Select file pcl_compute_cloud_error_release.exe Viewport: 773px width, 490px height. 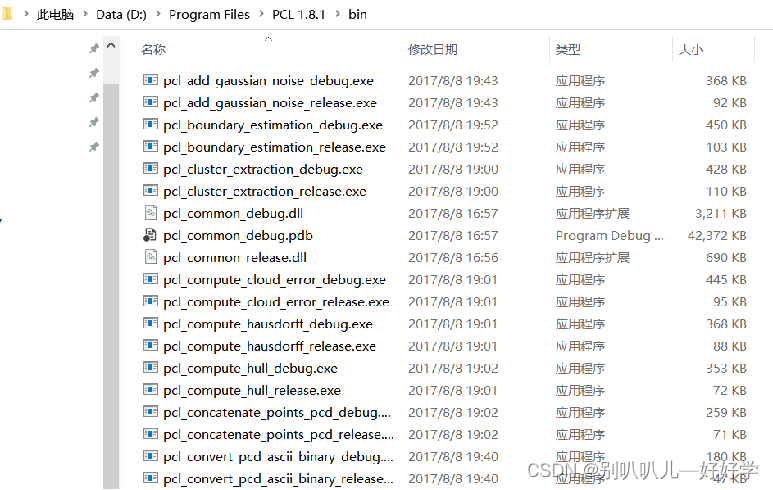tap(277, 302)
